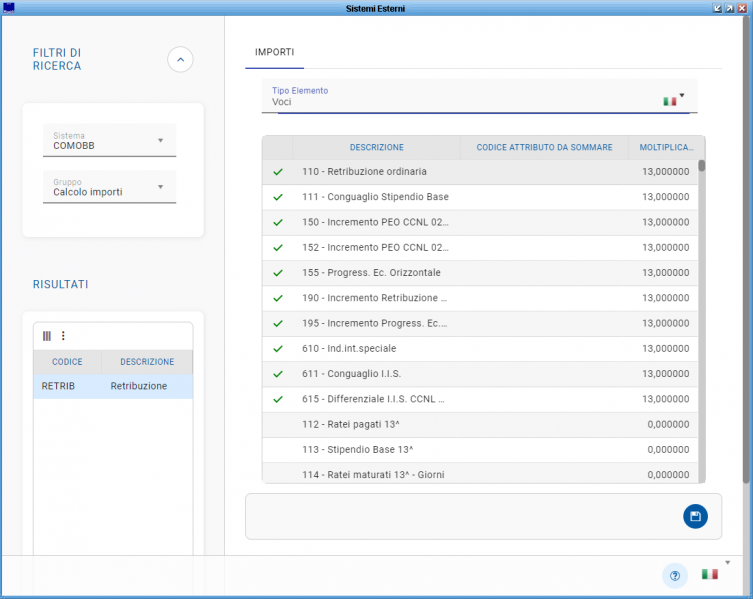Toggle checkmark for 110 - Retribuzione ordinaria
The height and width of the screenshot is (599, 753).
(278, 172)
